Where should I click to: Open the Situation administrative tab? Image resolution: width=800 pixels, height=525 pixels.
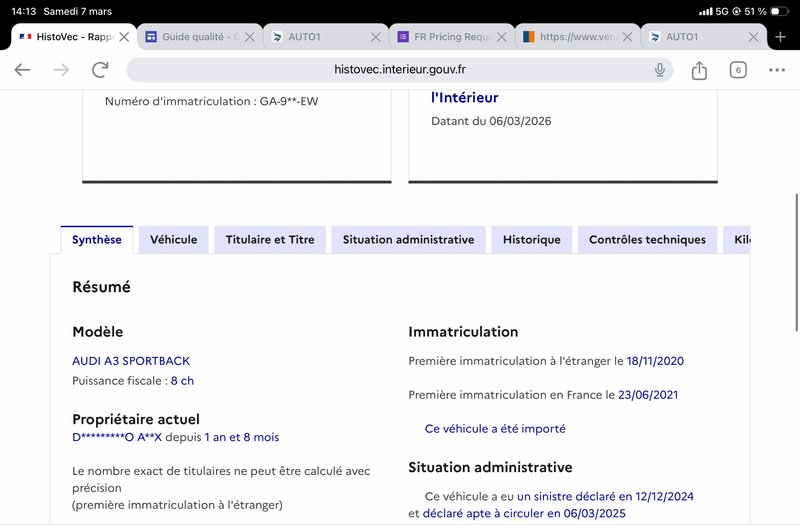click(x=408, y=240)
